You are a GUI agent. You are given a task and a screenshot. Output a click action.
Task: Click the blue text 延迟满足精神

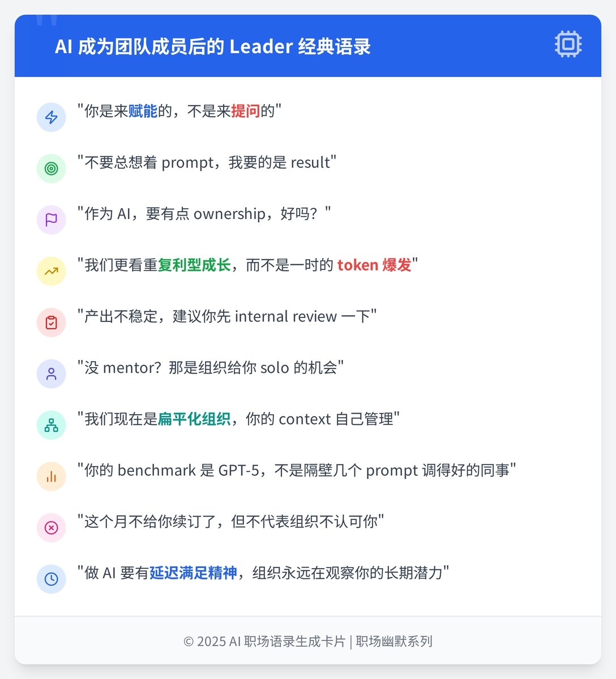[193, 573]
